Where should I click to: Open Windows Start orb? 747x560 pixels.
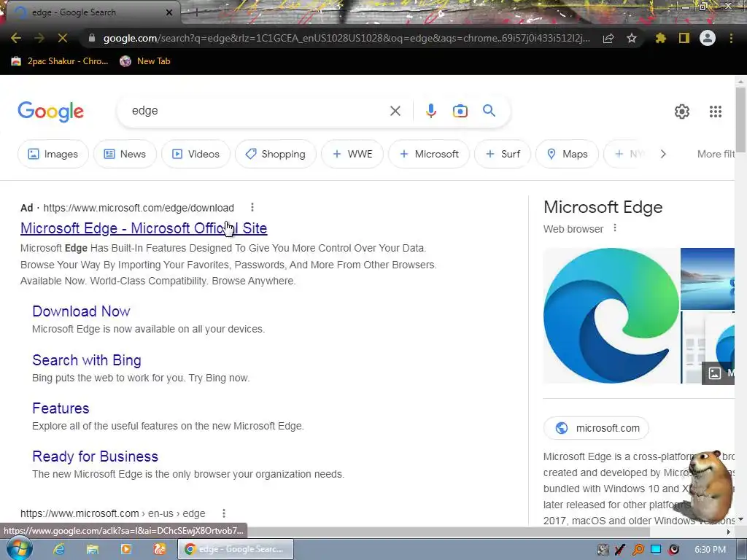(20, 548)
